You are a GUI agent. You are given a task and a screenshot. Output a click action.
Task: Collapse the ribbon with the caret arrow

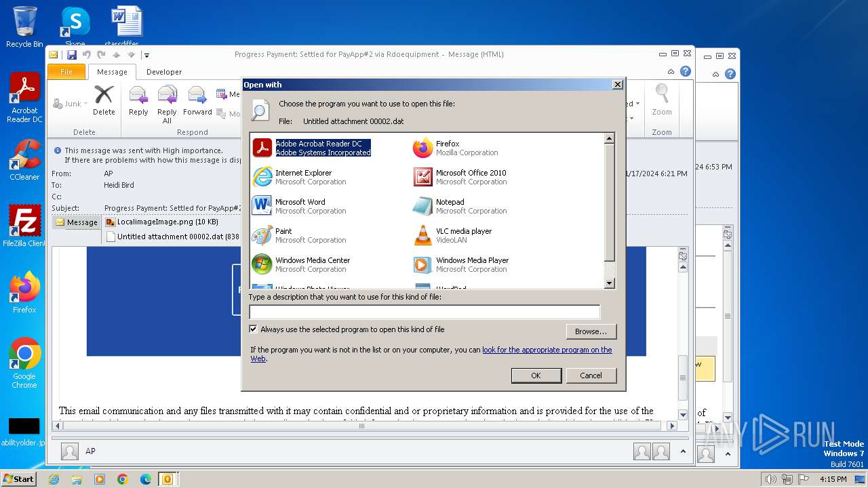point(671,72)
